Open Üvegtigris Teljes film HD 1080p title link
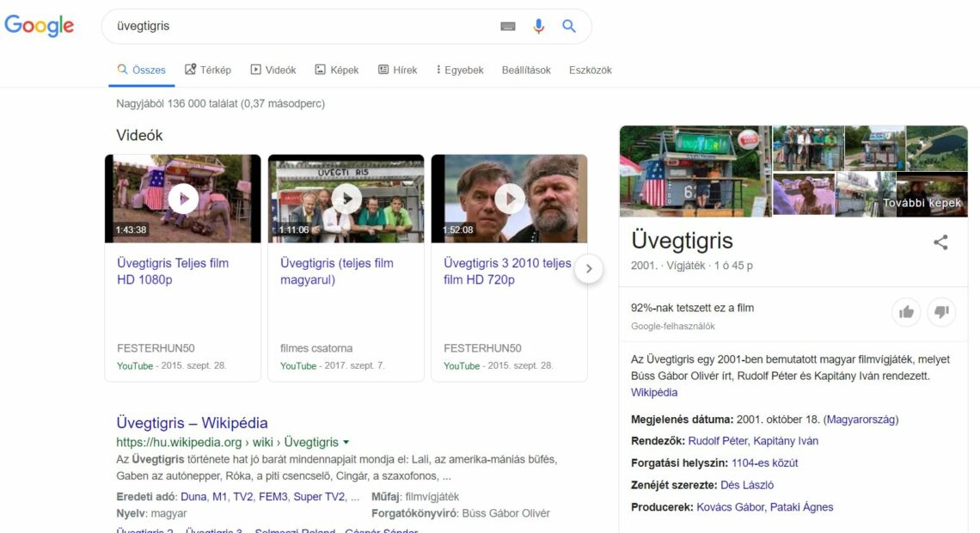 [x=173, y=271]
